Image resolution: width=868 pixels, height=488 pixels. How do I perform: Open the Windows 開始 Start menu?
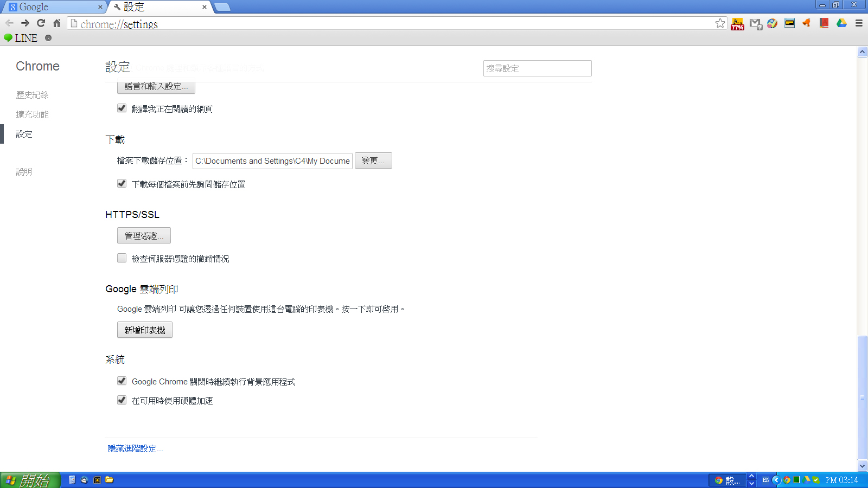(x=30, y=480)
